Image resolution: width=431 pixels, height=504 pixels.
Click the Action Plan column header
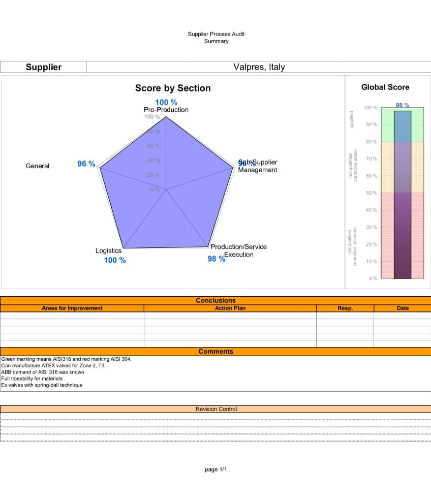pyautogui.click(x=230, y=308)
